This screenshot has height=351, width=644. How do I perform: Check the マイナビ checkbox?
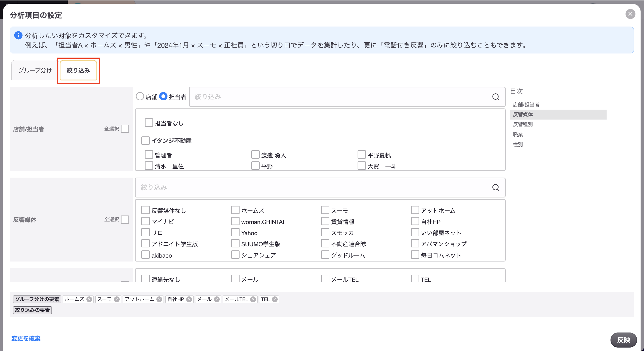[145, 221]
